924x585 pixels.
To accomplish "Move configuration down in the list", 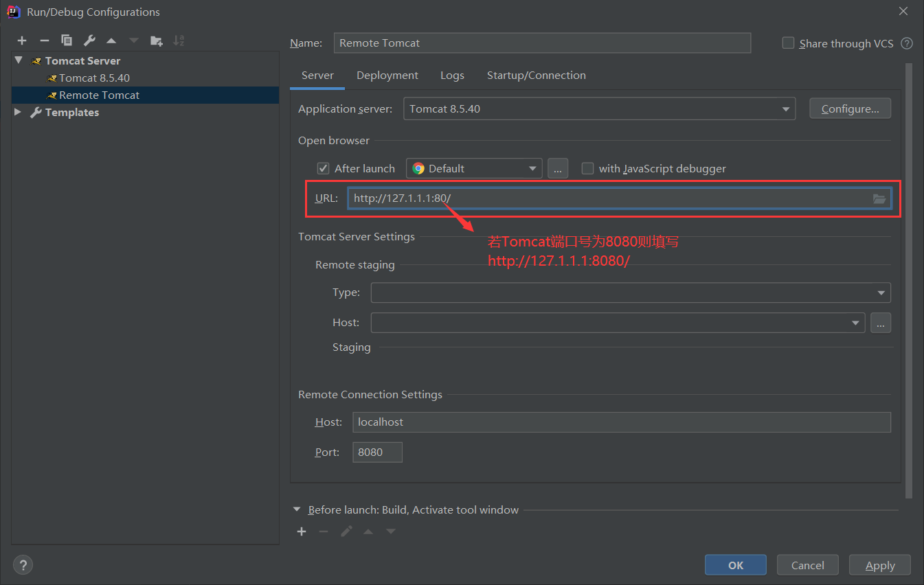I will 134,41.
